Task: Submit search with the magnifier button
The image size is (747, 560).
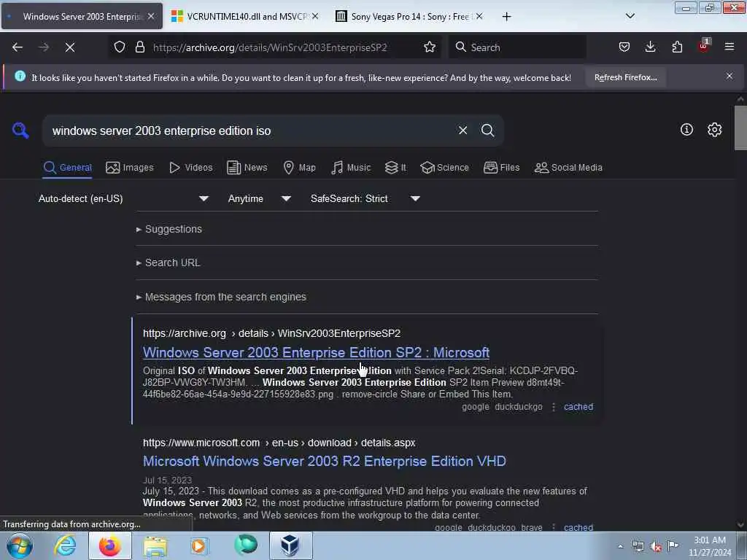Action: tap(487, 131)
